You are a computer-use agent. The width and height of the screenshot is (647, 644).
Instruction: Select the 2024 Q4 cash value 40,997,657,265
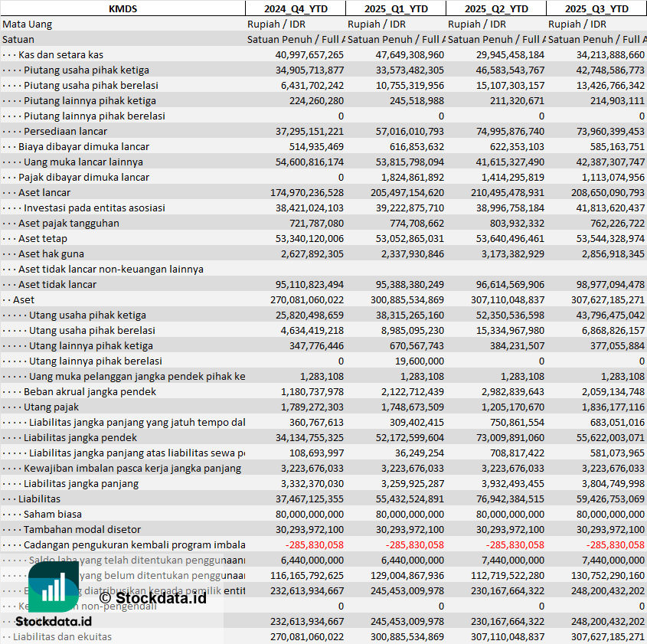pos(309,54)
